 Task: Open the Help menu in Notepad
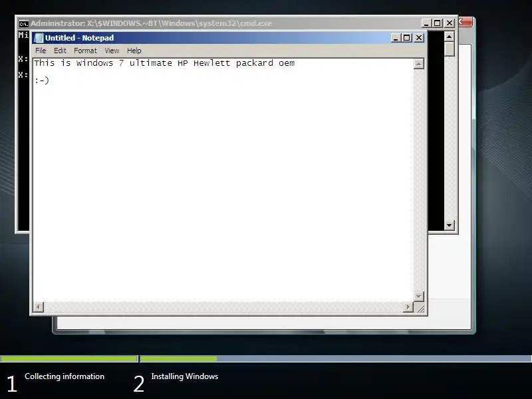tap(134, 51)
